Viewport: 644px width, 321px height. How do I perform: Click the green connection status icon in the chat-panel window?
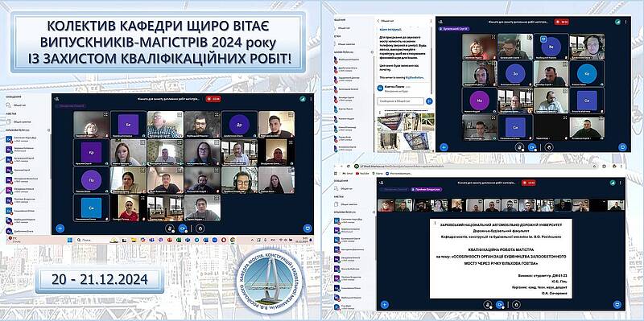pyautogui.click(x=617, y=22)
